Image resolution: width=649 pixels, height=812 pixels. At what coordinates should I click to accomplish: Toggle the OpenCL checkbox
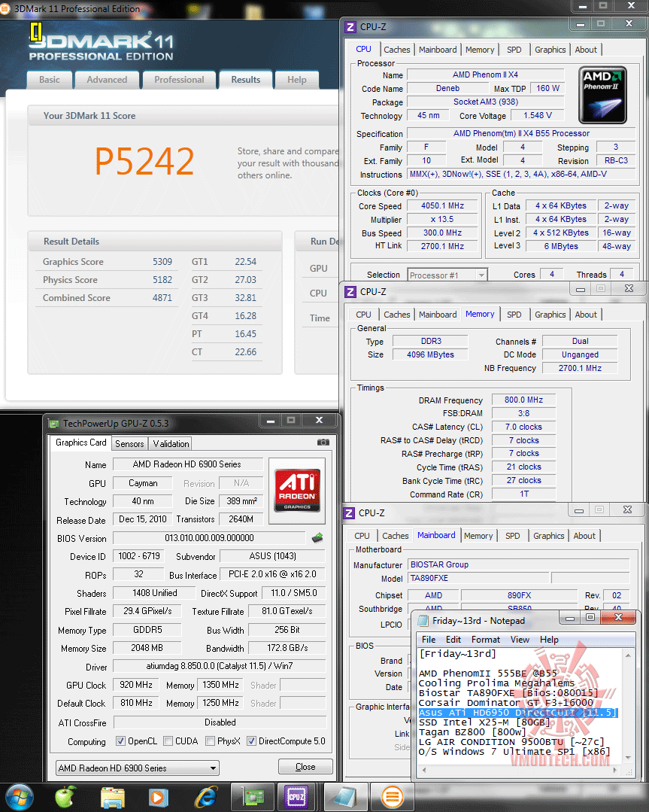coord(120,741)
